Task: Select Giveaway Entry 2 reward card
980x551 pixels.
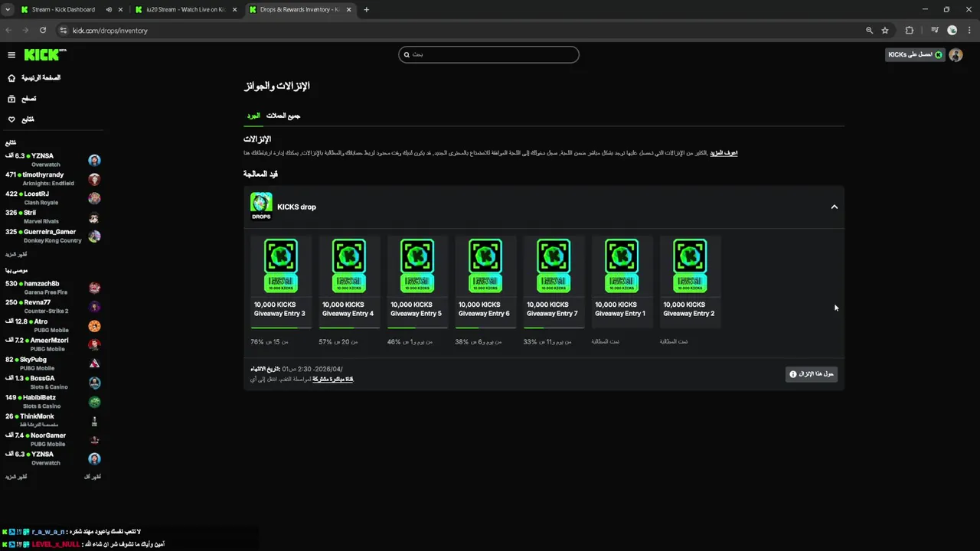Action: pyautogui.click(x=690, y=282)
